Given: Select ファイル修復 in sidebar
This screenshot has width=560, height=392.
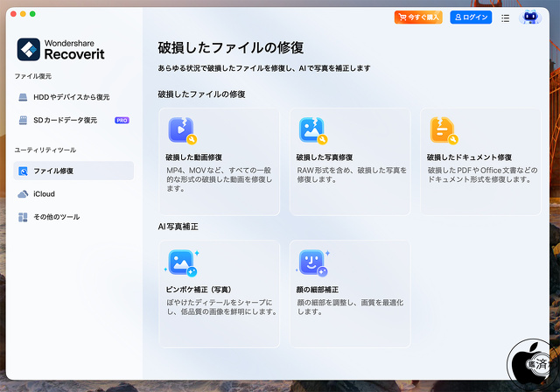Looking at the screenshot, I should [73, 171].
